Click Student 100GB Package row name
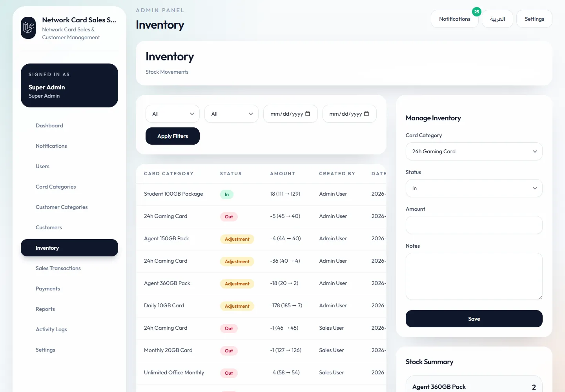This screenshot has width=565, height=392. click(173, 194)
